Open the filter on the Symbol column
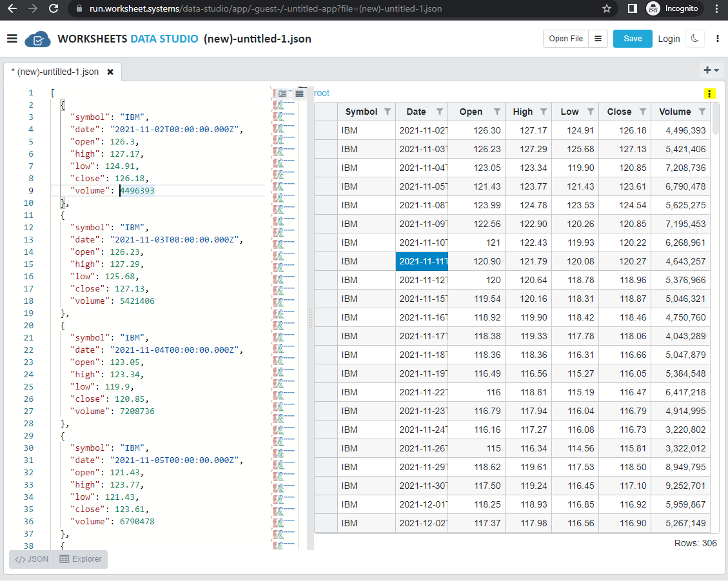This screenshot has height=583, width=728. [389, 111]
